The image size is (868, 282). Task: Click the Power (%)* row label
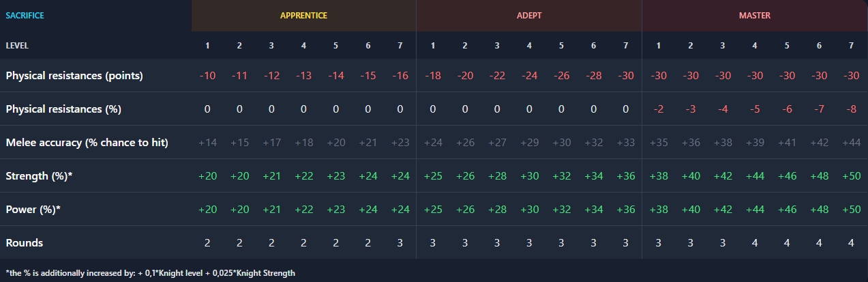33,209
